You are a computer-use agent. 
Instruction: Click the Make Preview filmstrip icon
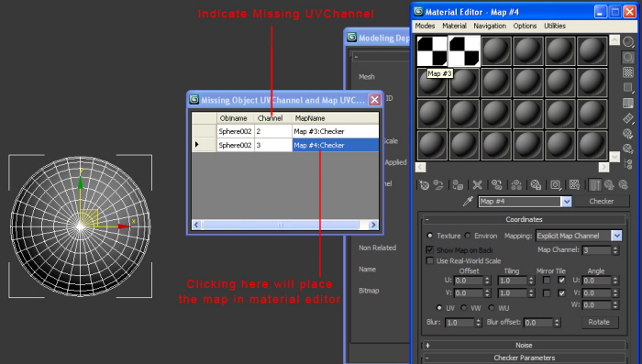click(627, 118)
